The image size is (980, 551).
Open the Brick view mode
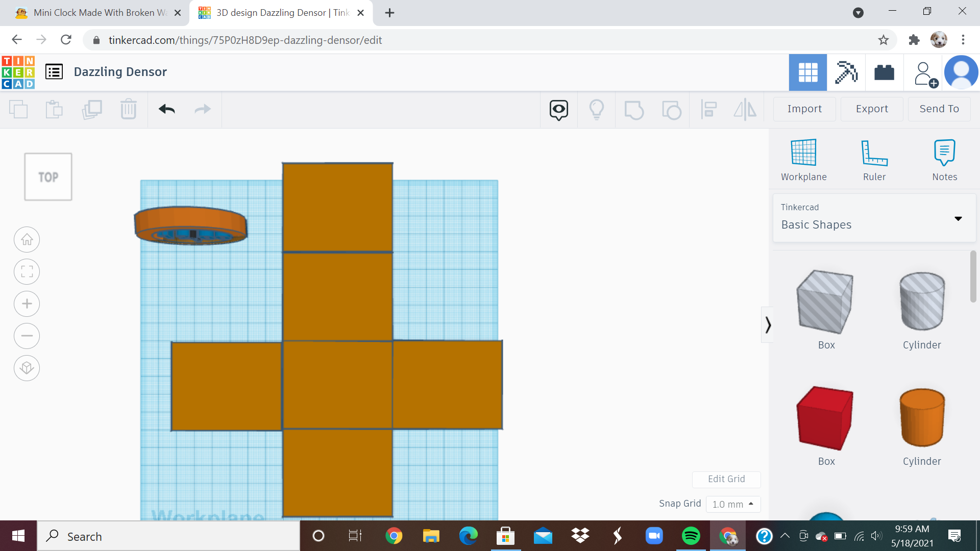click(x=884, y=72)
